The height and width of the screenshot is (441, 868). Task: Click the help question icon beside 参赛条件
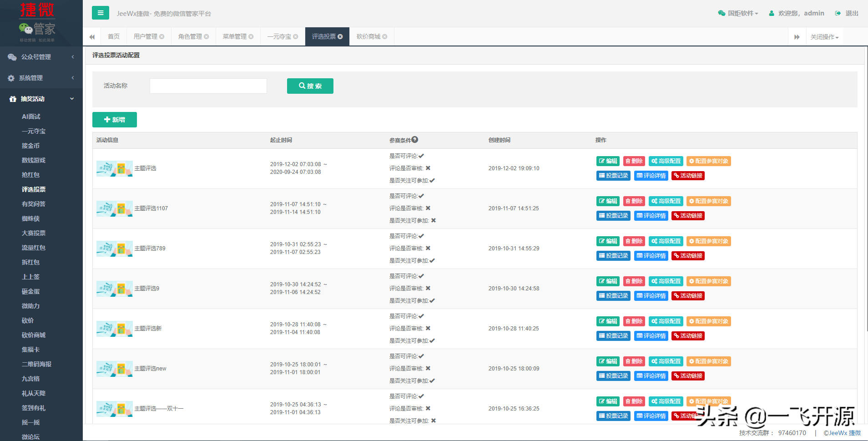coord(415,140)
